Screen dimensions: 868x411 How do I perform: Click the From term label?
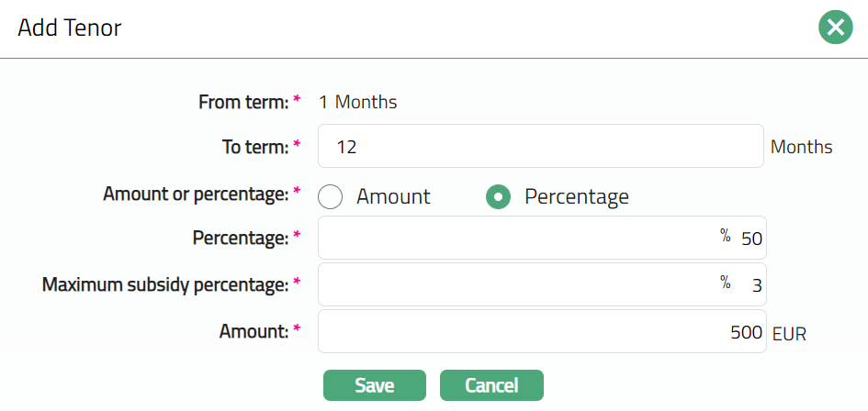tap(243, 102)
